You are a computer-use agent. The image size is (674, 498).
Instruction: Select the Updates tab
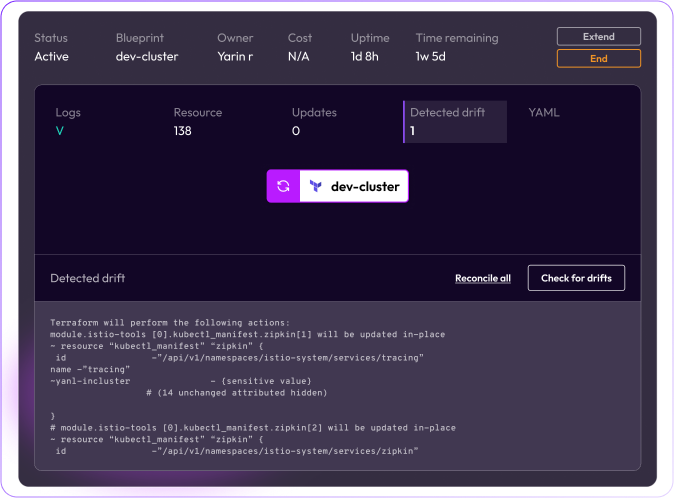point(314,113)
